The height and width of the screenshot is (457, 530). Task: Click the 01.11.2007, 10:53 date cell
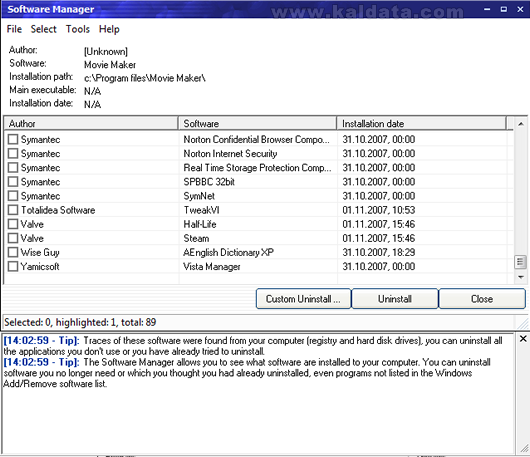click(379, 210)
